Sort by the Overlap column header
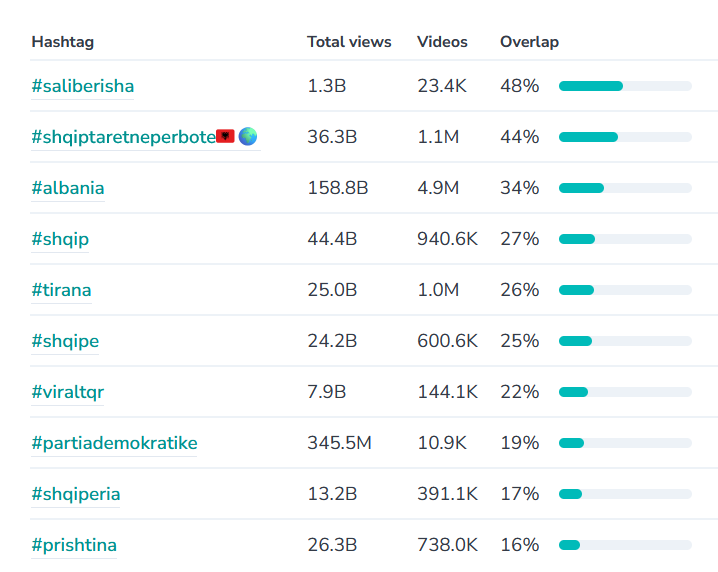718x572 pixels. click(529, 42)
